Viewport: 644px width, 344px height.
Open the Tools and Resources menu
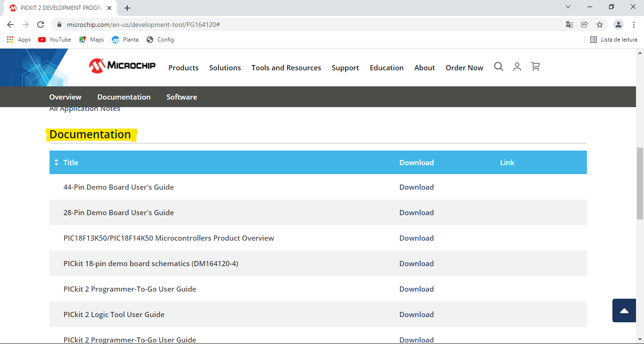(x=286, y=68)
